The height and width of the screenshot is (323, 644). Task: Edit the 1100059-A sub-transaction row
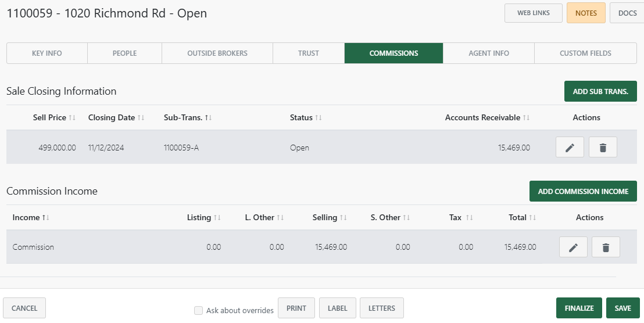[x=570, y=148]
